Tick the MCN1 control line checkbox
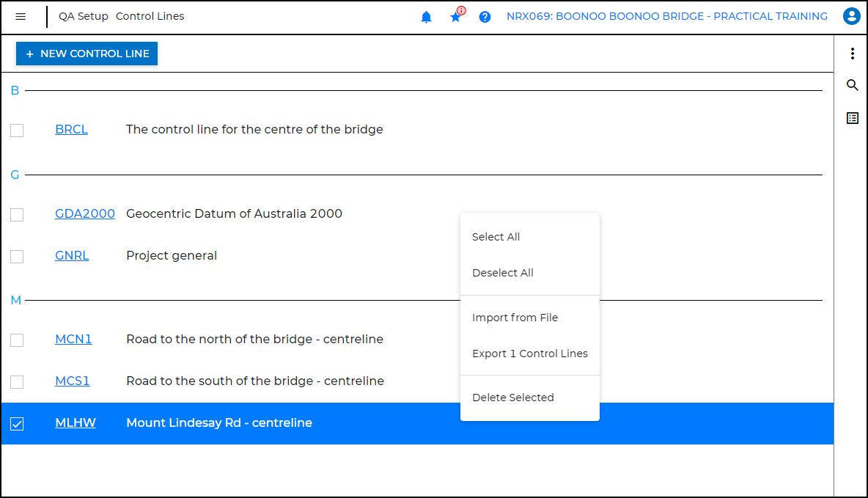This screenshot has height=498, width=868. (17, 340)
